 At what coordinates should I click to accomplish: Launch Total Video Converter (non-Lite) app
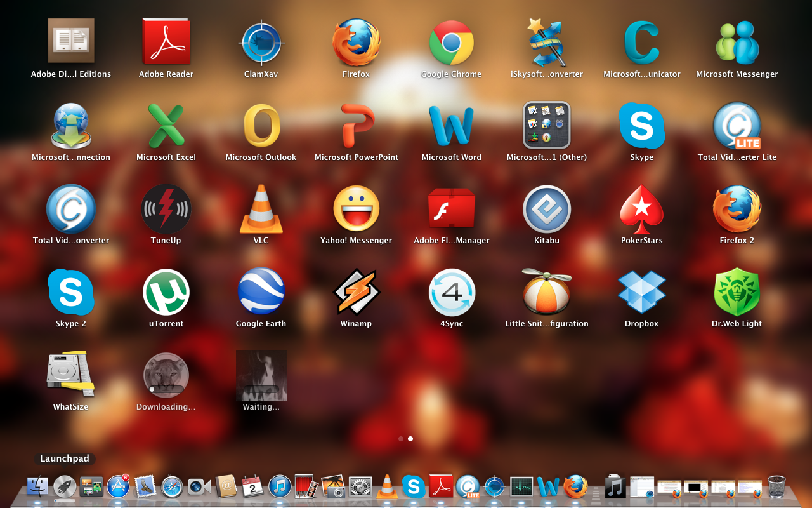pos(71,209)
